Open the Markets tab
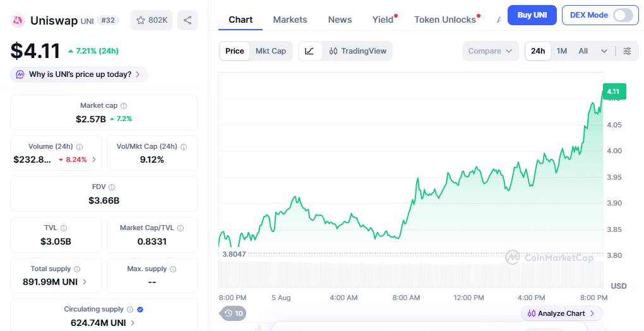This screenshot has height=331, width=644. tap(290, 20)
